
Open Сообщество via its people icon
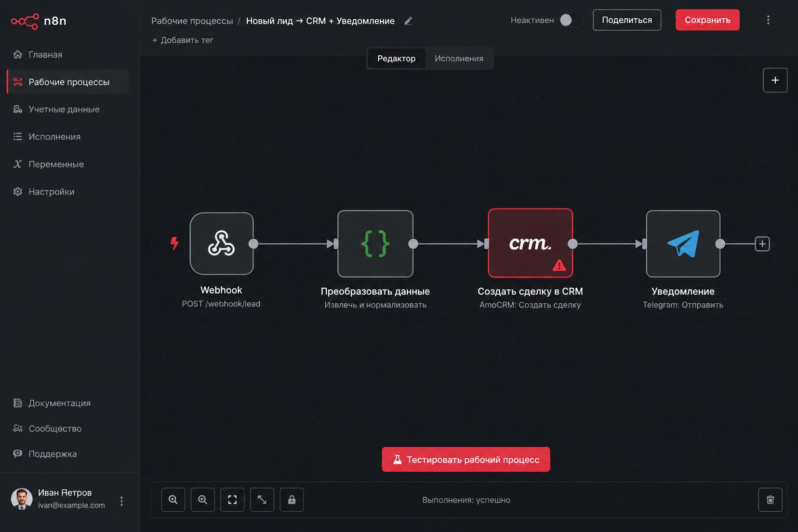point(18,429)
